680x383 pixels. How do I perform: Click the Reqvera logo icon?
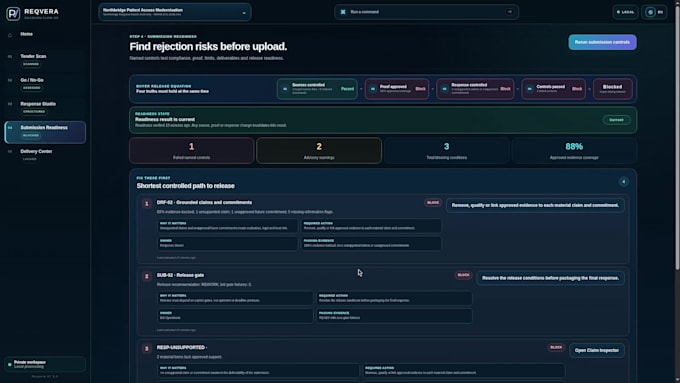[13, 13]
